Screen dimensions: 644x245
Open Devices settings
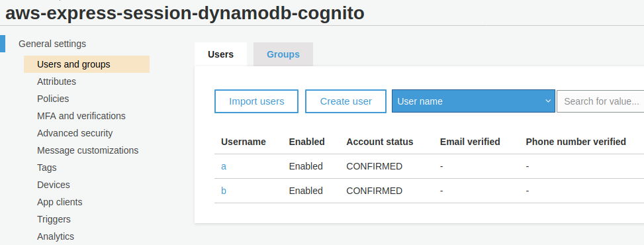point(54,185)
